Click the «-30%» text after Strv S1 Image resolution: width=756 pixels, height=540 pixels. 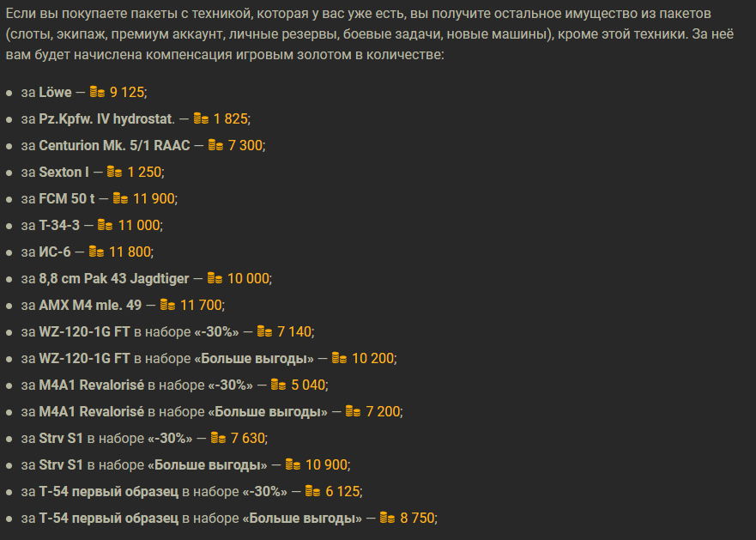170,438
